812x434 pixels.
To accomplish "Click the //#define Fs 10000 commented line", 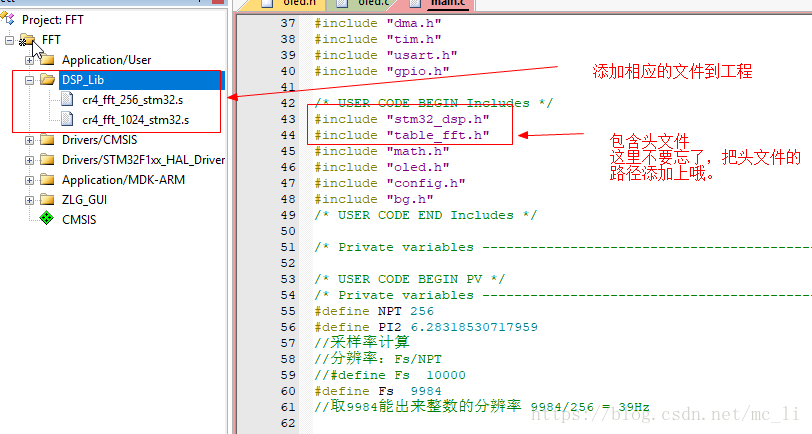I will (x=389, y=375).
